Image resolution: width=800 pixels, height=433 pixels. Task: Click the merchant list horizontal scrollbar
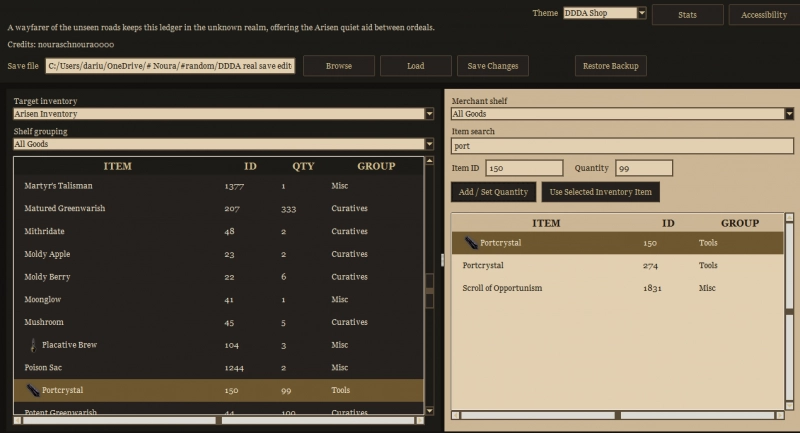point(617,415)
